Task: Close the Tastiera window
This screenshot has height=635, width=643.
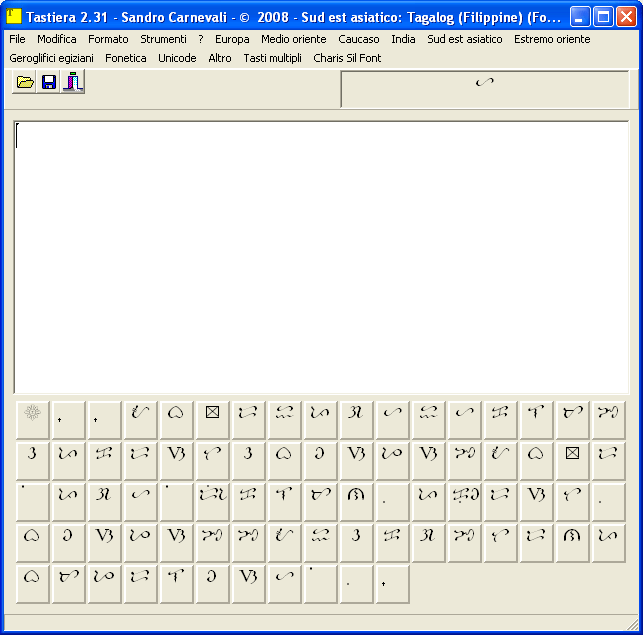Action: [627, 17]
